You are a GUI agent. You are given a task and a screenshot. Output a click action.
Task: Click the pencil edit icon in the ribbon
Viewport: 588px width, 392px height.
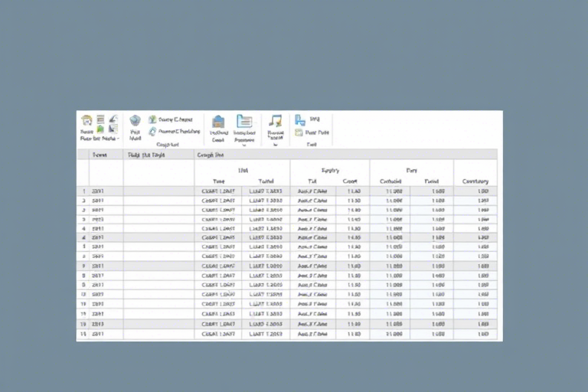(x=113, y=119)
